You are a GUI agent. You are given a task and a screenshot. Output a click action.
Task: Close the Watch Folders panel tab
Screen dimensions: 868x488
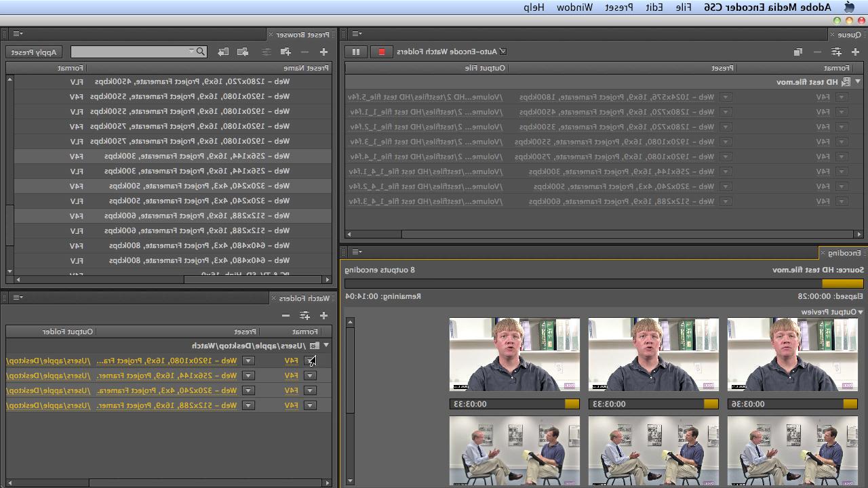(x=274, y=298)
